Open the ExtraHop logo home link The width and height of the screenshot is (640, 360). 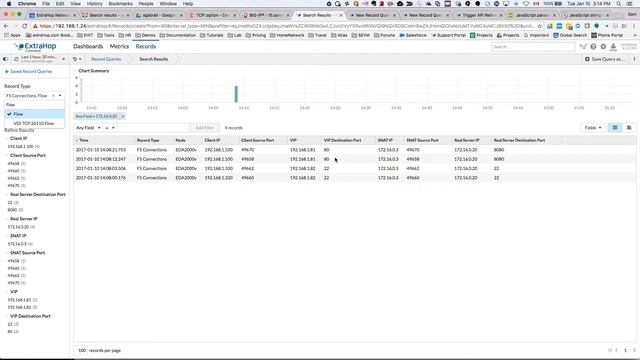pyautogui.click(x=36, y=47)
